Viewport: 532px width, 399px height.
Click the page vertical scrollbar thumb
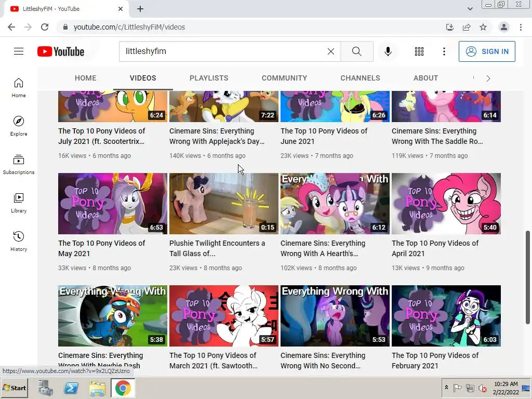click(x=528, y=277)
